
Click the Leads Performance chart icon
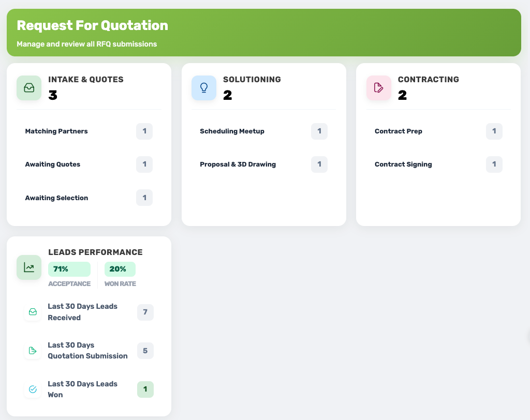[x=29, y=267]
